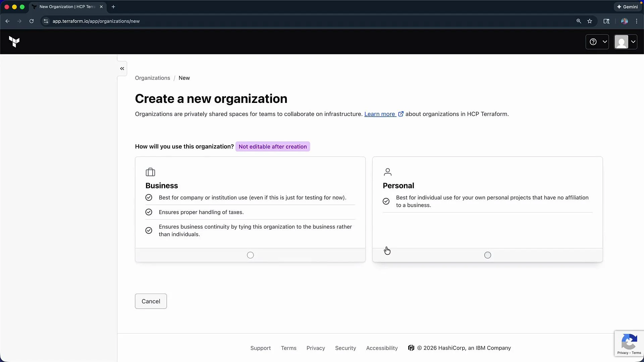
Task: Bookmark this page with star icon
Action: pos(590,21)
